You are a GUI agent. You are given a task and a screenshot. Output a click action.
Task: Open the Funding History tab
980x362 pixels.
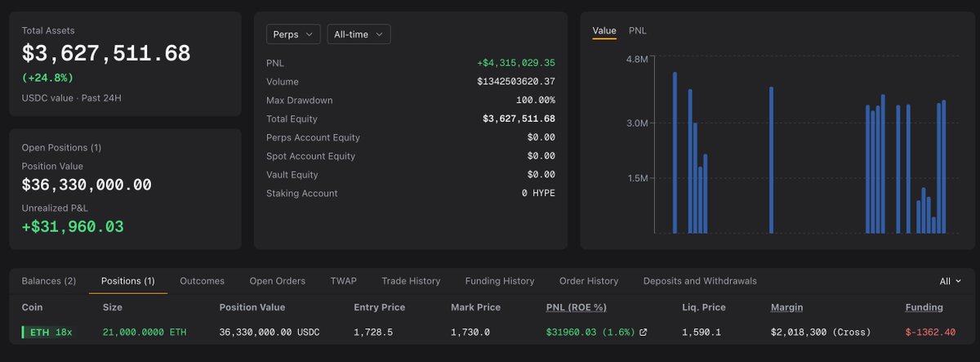(x=500, y=281)
